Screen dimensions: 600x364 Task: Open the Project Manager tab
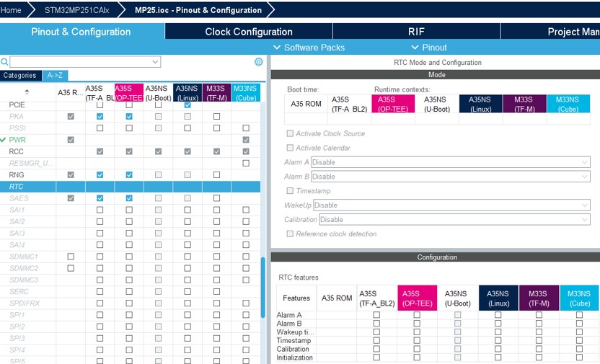(551, 32)
